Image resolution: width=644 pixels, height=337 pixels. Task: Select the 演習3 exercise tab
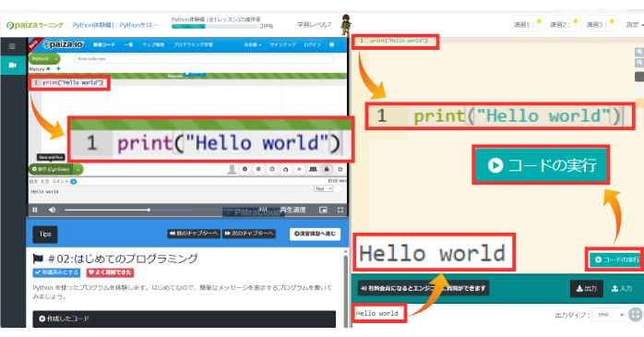[601, 24]
